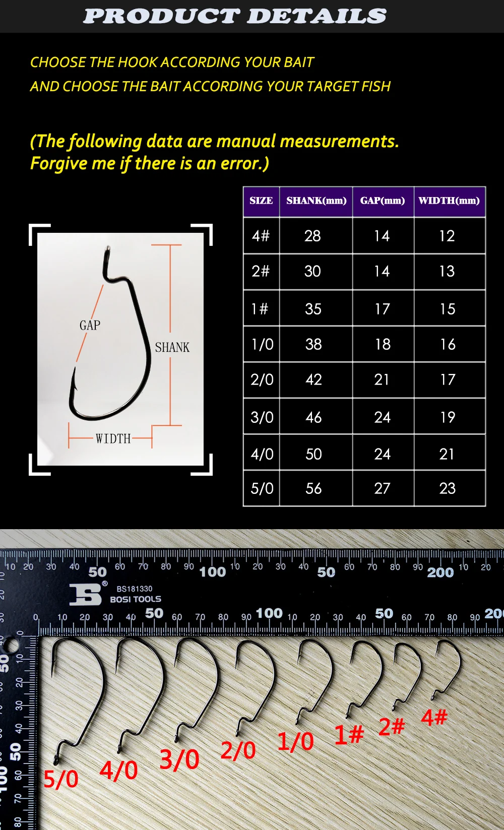The width and height of the screenshot is (504, 830).
Task: Click "(The following data are manual measurements."
Action: [x=215, y=141]
